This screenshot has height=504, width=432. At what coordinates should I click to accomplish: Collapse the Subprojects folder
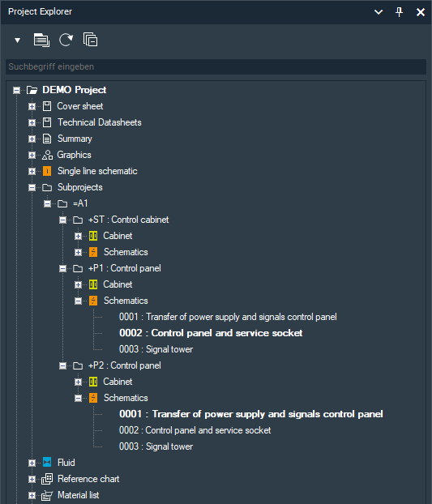(x=32, y=187)
